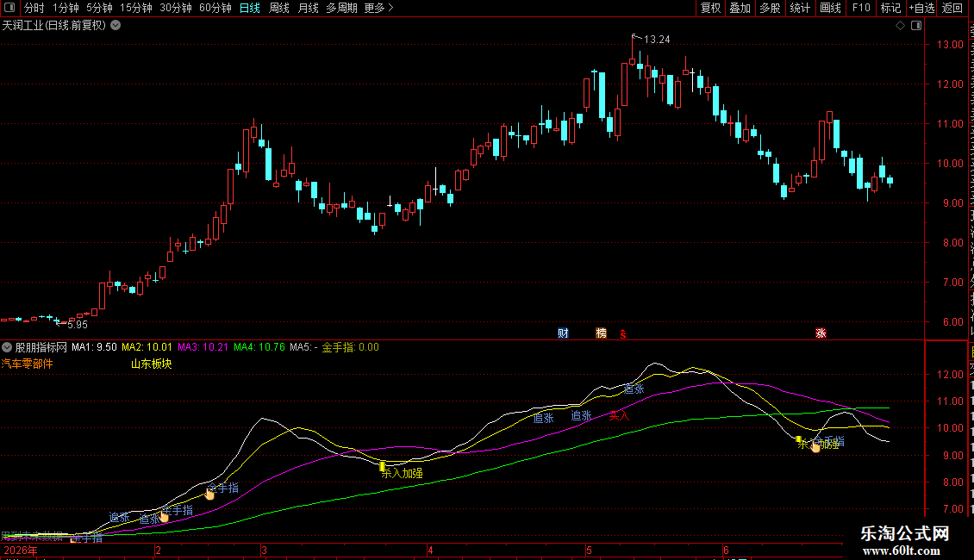Switch to 月线 monthly chart
Viewport: 974px width, 560px height.
point(308,8)
